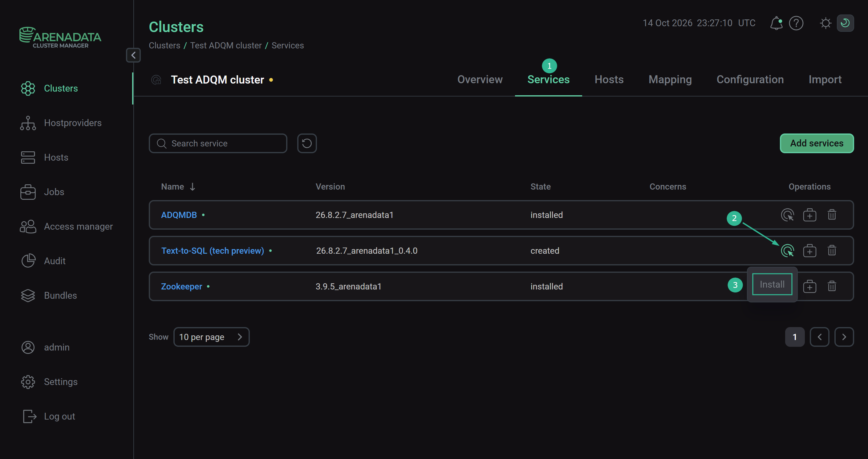The image size is (868, 459).
Task: Open the ADQMDB service link
Action: [179, 215]
